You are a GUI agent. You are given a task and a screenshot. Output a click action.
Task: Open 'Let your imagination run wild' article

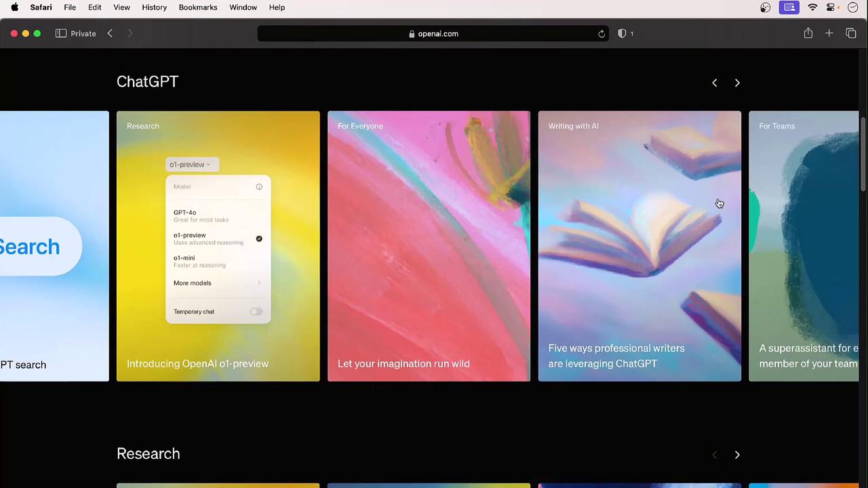(x=429, y=246)
